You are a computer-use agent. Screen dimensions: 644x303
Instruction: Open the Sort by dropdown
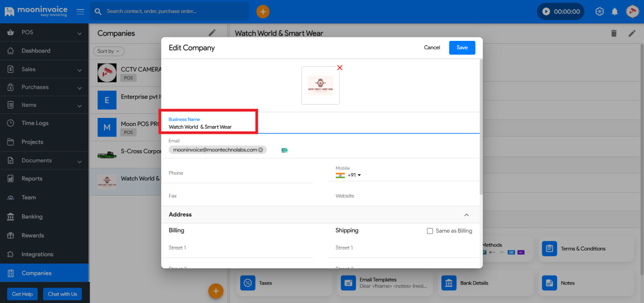pos(109,51)
